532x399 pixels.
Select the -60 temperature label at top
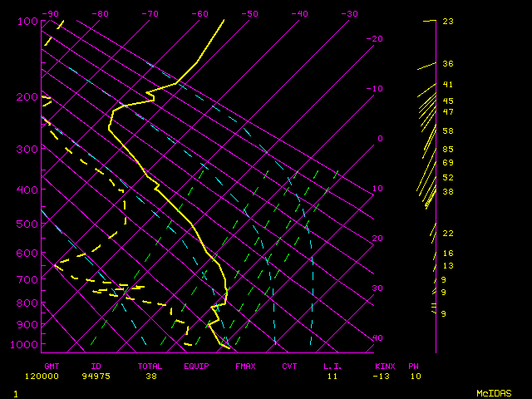tap(199, 13)
